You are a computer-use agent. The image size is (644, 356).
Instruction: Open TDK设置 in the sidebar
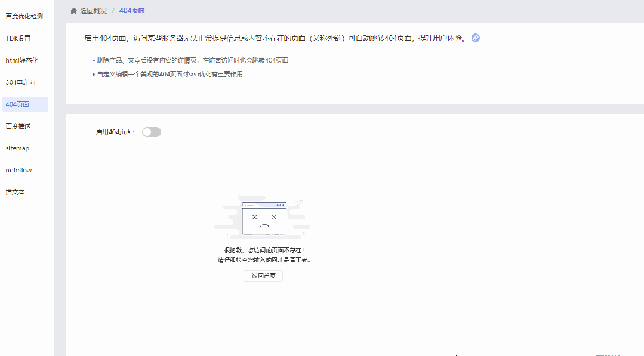[x=18, y=38]
